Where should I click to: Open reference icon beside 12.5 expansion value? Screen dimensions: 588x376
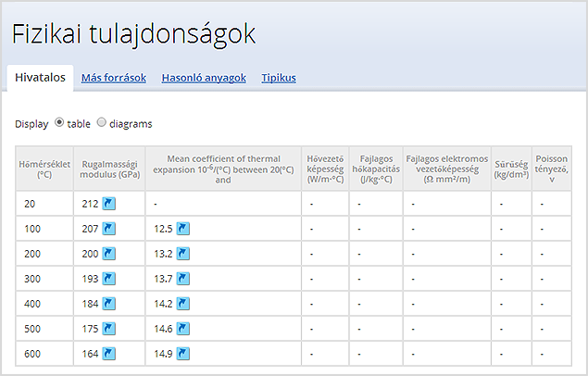point(183,229)
